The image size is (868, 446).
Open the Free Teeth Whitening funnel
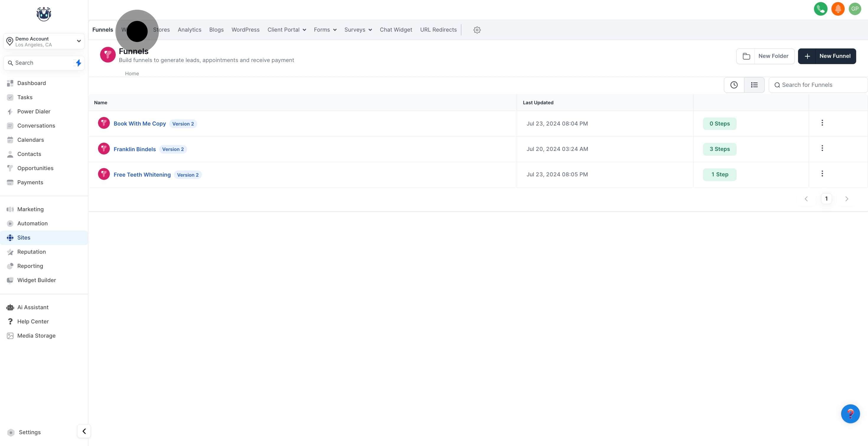click(142, 175)
